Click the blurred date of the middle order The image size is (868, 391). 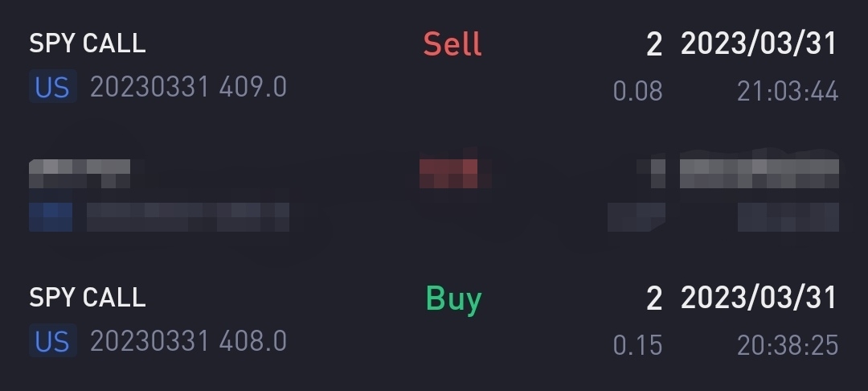pos(759,174)
